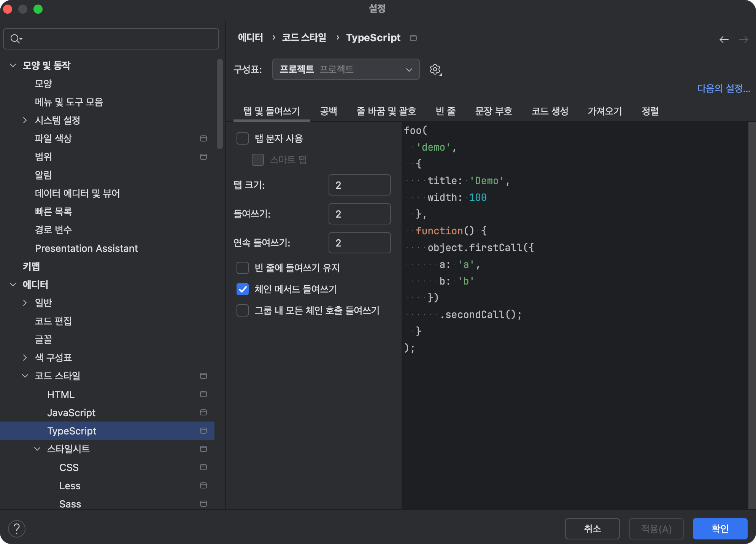Switch to the 공백 tab
756x544 pixels.
pos(329,111)
